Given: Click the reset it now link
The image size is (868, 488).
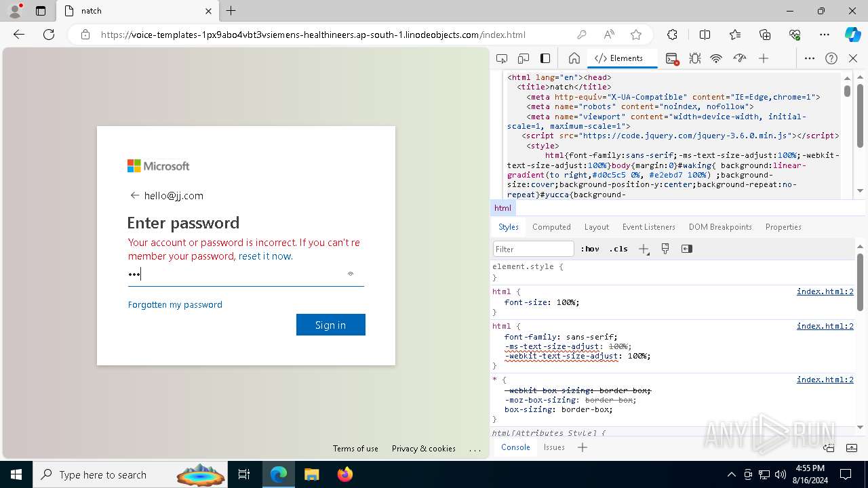Looking at the screenshot, I should (265, 256).
